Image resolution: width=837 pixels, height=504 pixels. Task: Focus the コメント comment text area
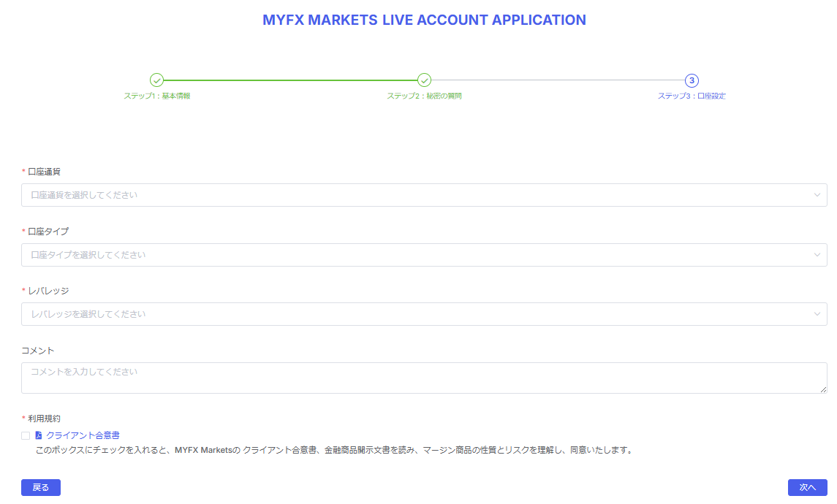[424, 378]
